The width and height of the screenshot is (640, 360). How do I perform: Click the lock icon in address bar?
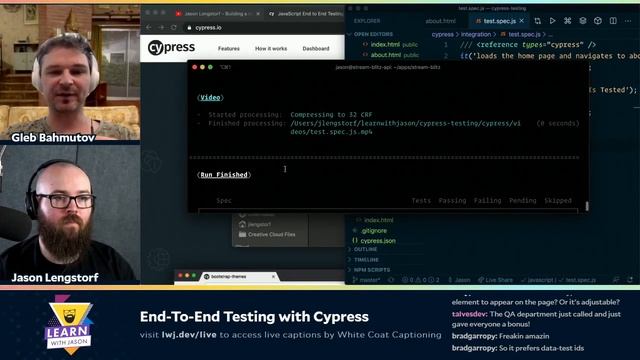click(x=189, y=27)
